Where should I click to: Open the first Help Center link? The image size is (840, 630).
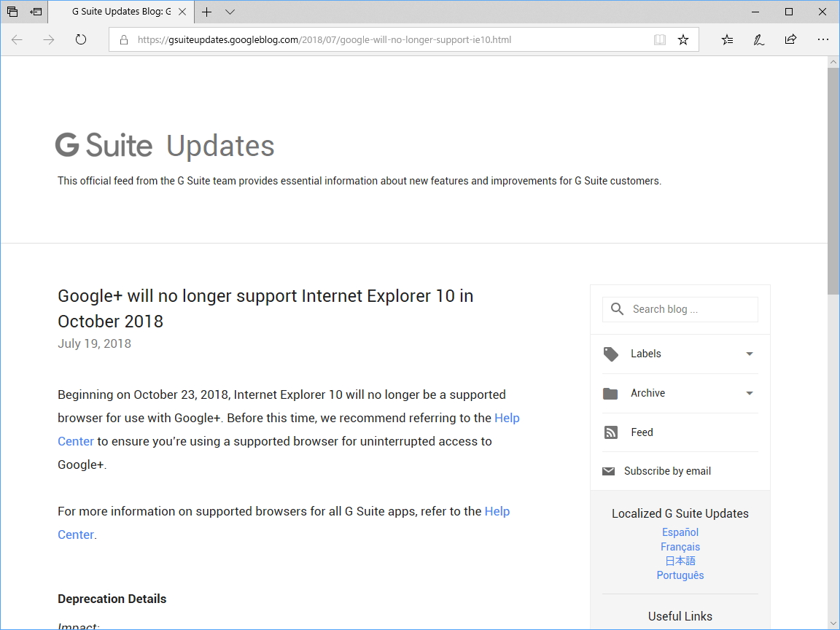[x=507, y=418]
